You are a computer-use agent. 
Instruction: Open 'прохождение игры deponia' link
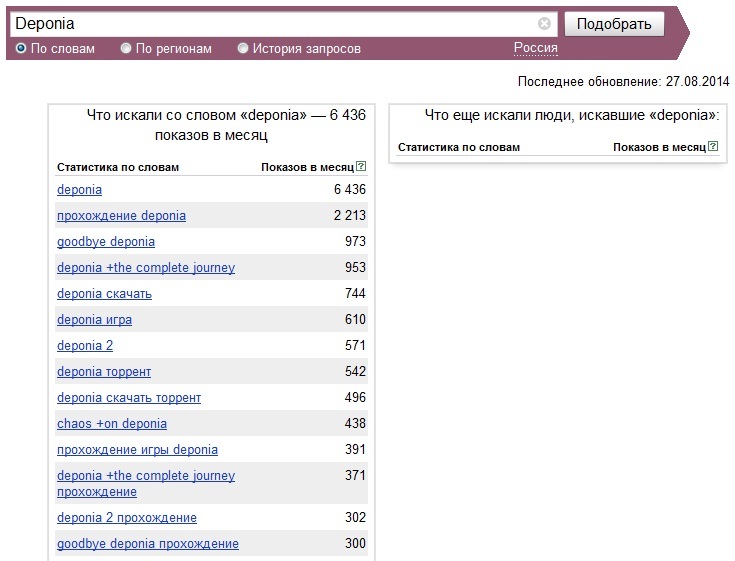[137, 450]
